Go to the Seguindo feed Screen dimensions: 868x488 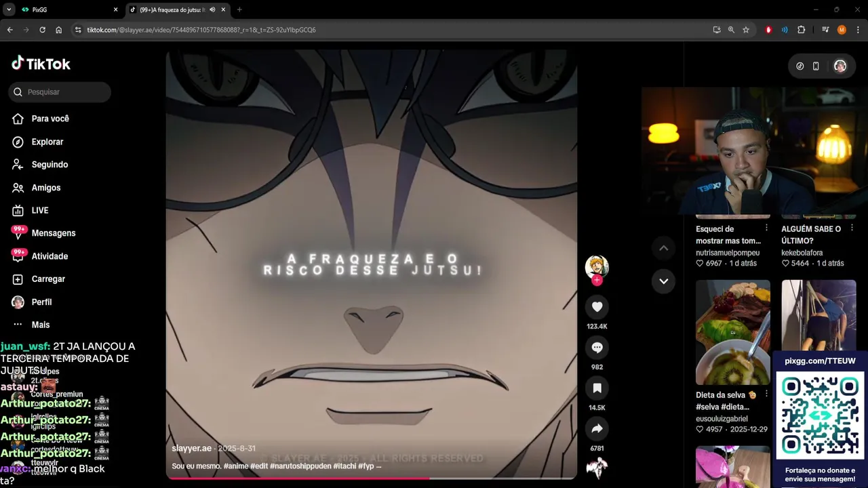click(41, 165)
